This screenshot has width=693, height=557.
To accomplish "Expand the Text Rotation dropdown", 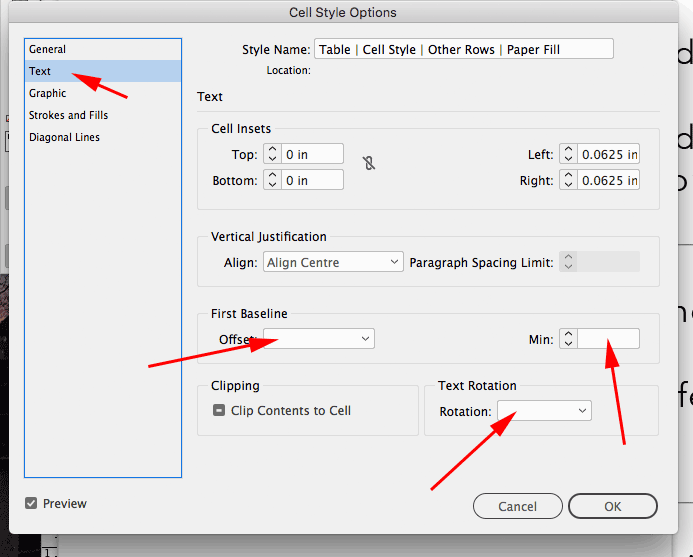I will (x=544, y=411).
